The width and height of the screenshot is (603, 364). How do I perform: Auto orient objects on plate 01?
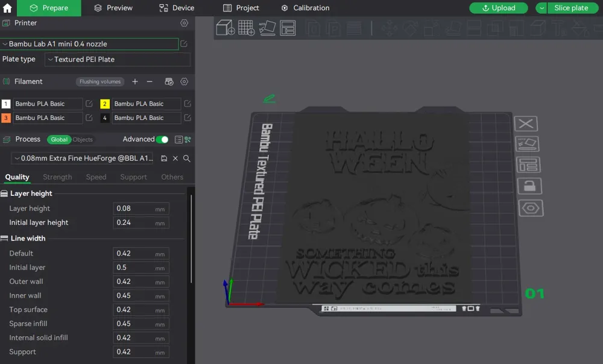[x=527, y=144]
